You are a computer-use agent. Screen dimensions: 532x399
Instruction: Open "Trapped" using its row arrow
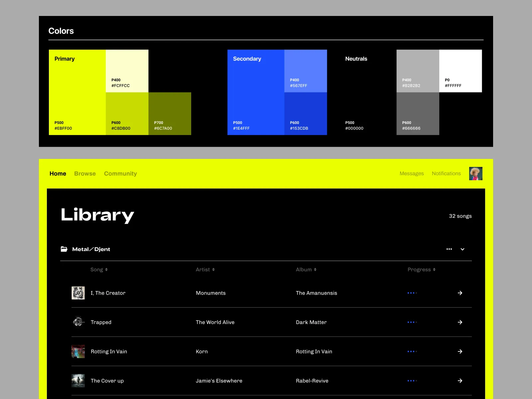coord(460,322)
